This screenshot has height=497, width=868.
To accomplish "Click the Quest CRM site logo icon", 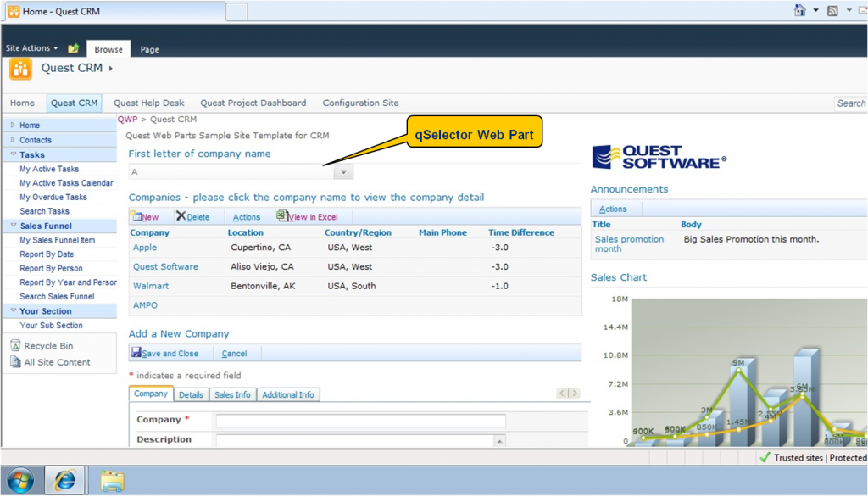I will (20, 70).
